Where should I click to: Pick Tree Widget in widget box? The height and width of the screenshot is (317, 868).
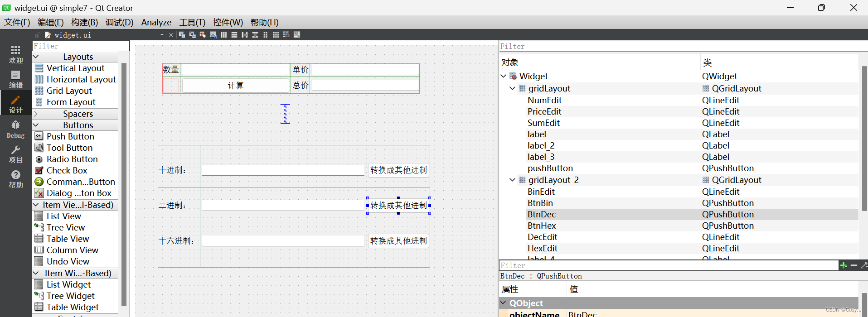(75, 296)
